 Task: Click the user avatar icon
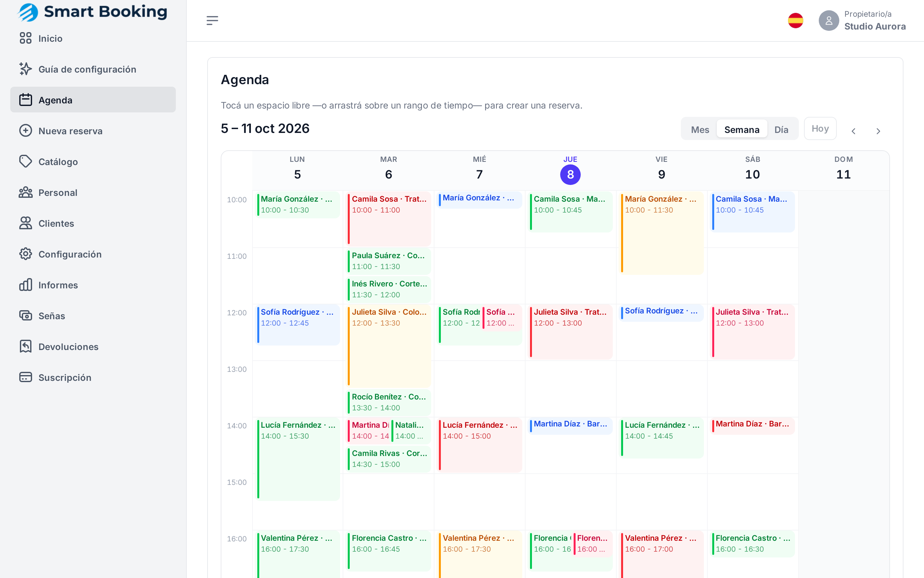(x=828, y=21)
